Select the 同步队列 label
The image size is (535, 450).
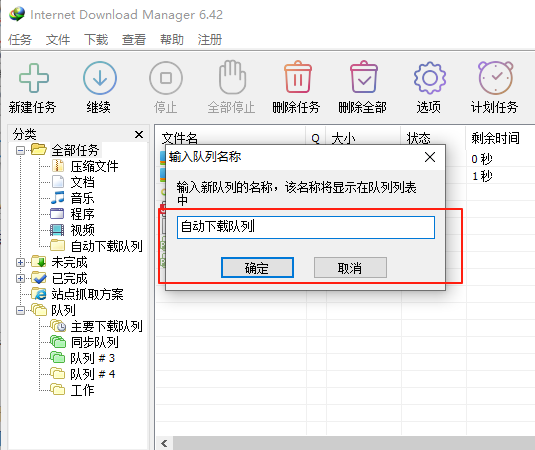click(x=95, y=342)
